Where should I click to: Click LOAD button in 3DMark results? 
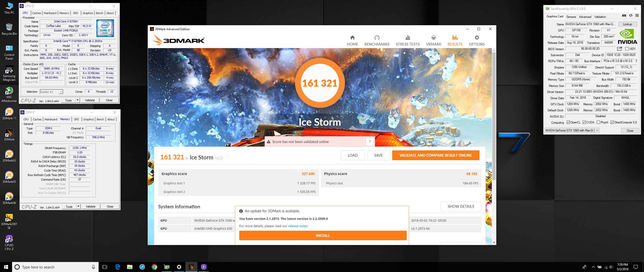click(352, 155)
